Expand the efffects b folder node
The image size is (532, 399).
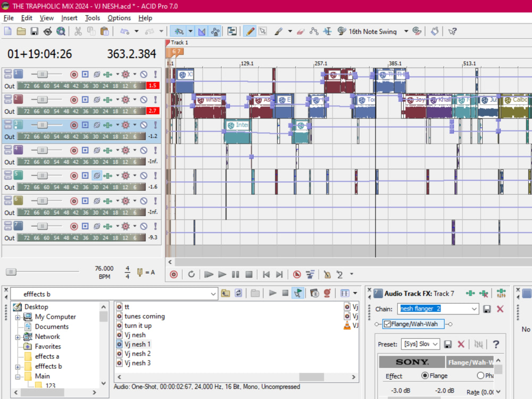coord(18,367)
